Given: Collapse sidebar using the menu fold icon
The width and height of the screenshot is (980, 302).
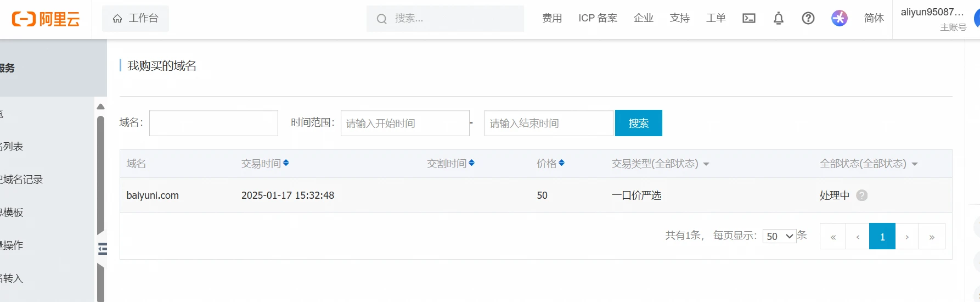Looking at the screenshot, I should click(102, 249).
